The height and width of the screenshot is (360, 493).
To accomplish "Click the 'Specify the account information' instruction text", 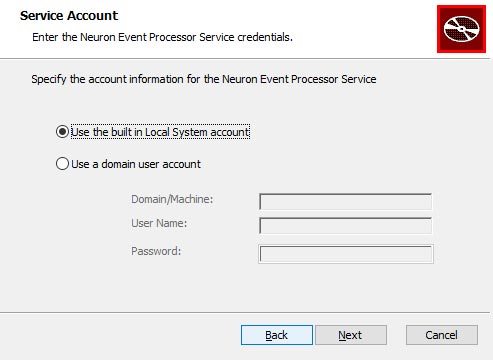I will point(204,79).
